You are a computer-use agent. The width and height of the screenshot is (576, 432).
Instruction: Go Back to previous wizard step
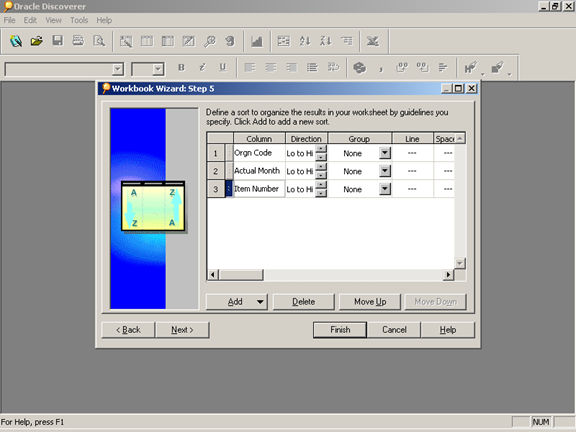point(128,330)
